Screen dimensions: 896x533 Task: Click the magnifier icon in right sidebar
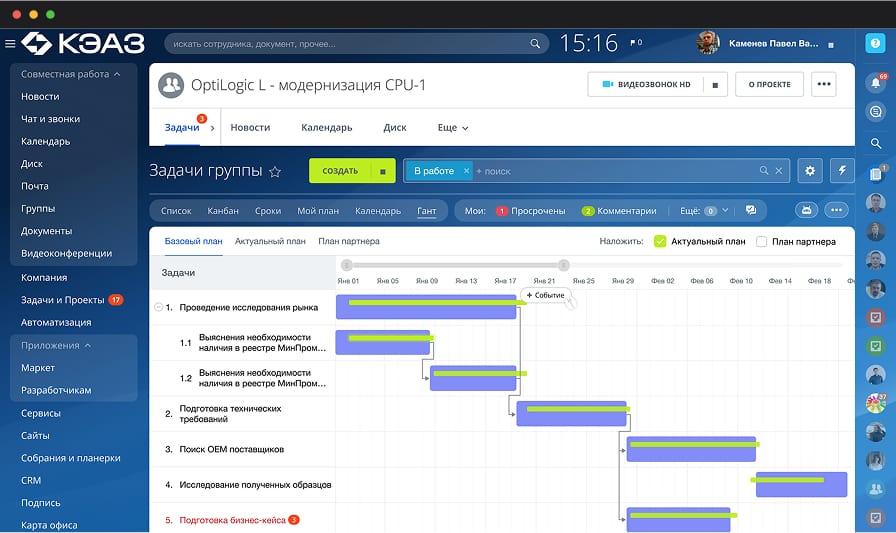(875, 143)
